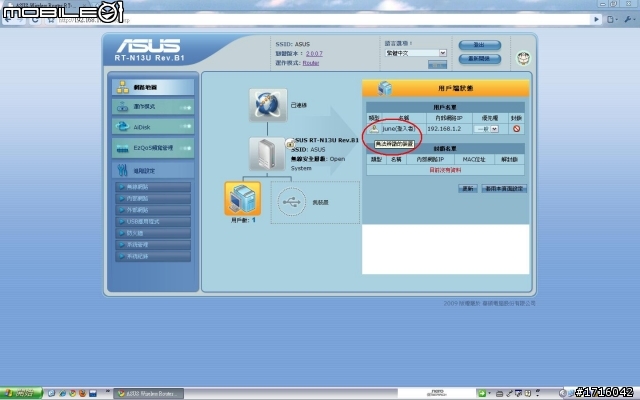Screen dimensions: 640x400
Task: Expand the first advanced submenu item above USB
Action: (x=153, y=187)
